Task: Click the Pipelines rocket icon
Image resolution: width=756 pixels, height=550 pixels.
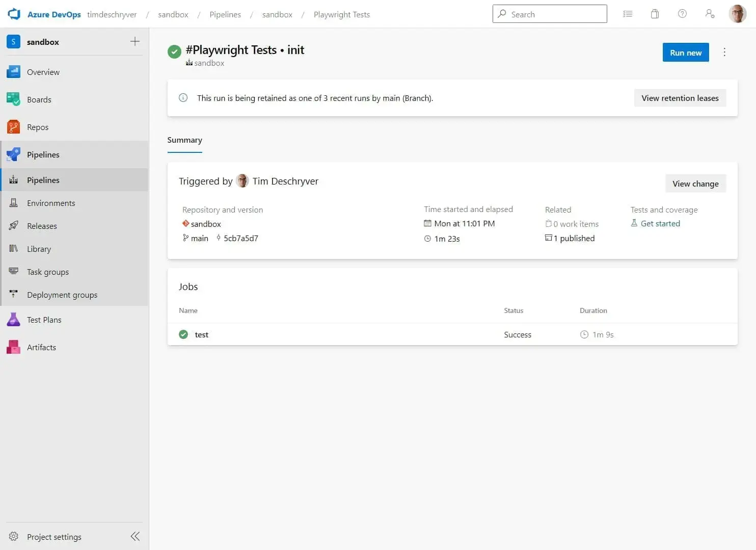Action: point(13,154)
